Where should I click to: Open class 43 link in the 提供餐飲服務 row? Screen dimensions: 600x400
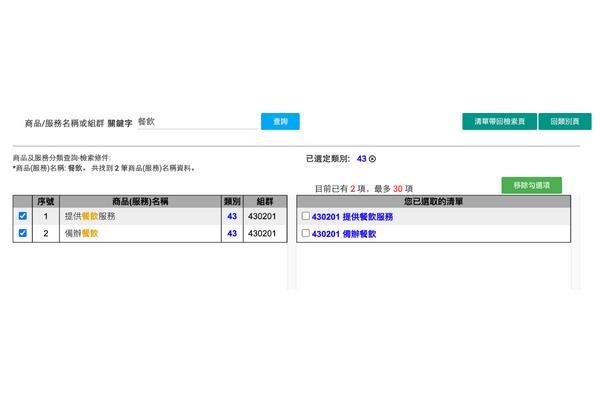click(232, 216)
